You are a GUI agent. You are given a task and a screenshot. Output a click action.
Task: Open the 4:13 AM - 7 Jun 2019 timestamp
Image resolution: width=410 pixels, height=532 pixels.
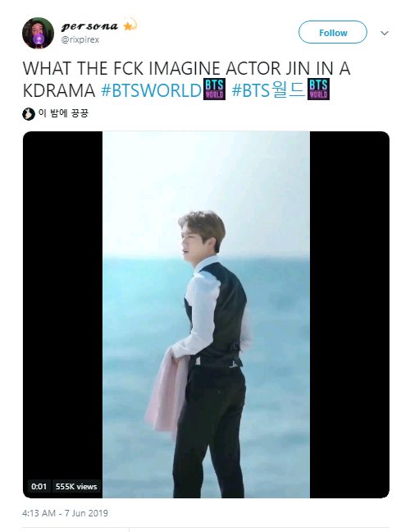click(x=65, y=513)
